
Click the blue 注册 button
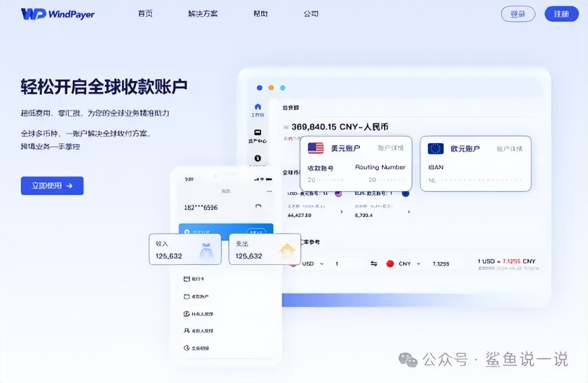coord(561,14)
